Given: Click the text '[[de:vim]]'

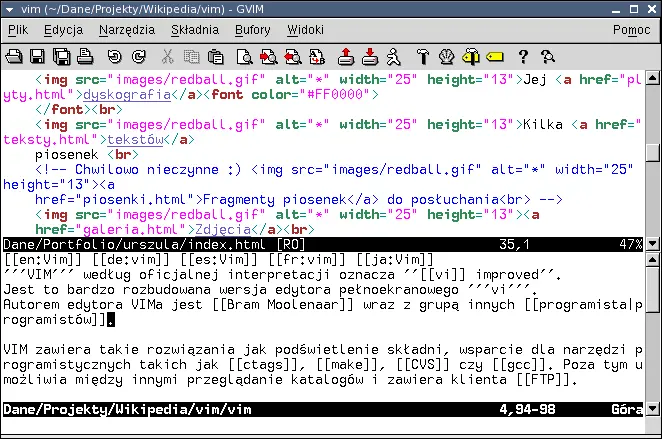Looking at the screenshot, I should (131, 259).
